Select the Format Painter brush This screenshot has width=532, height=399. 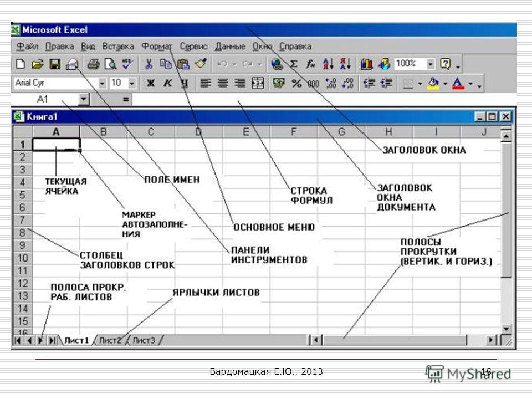201,64
